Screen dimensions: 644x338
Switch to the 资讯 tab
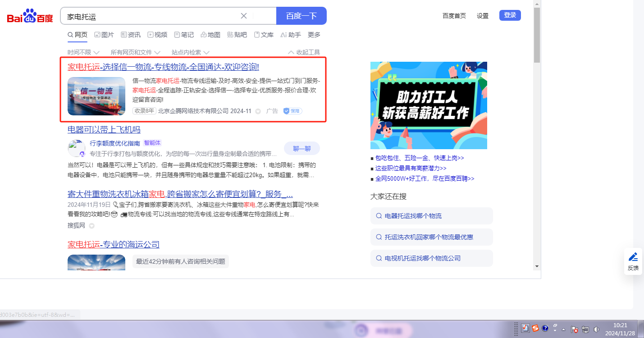pos(131,35)
